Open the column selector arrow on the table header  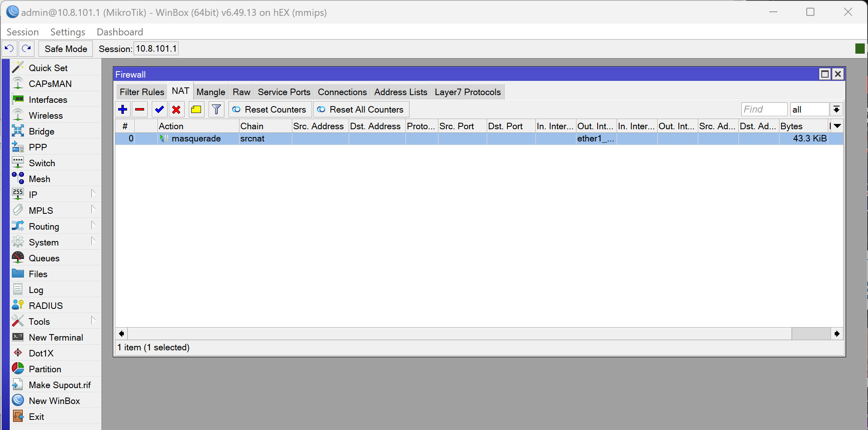837,126
